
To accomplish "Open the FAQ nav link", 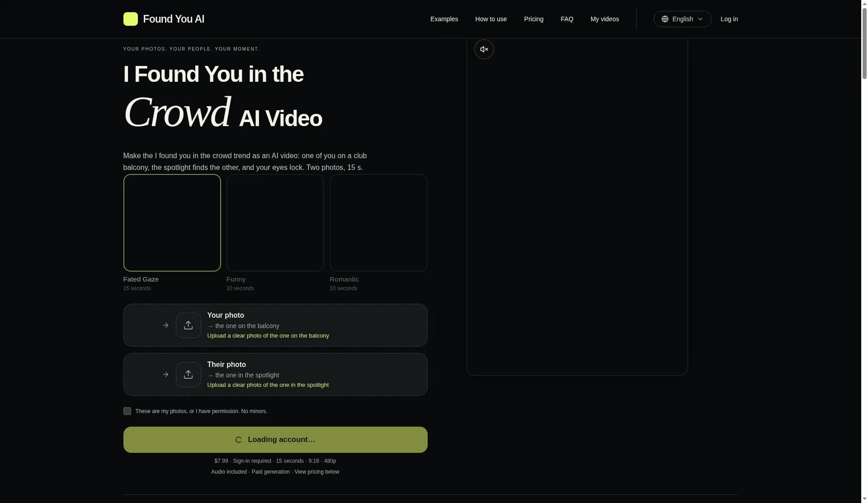I will tap(567, 19).
